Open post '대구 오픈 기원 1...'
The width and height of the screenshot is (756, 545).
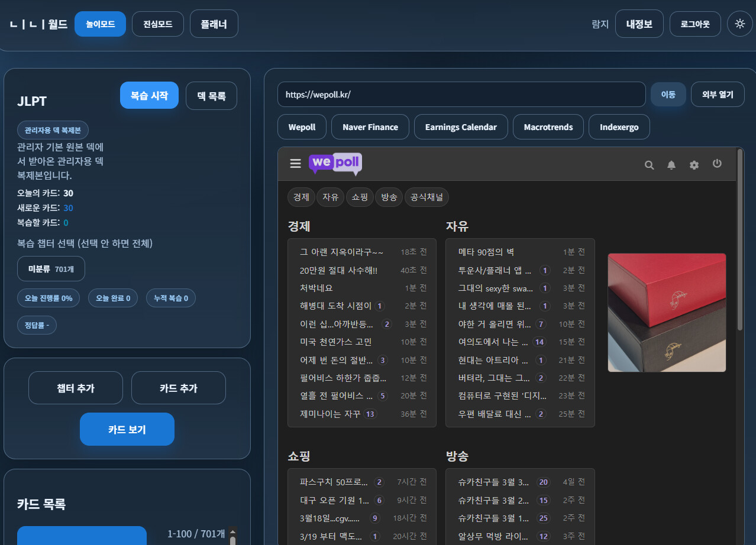coord(334,500)
